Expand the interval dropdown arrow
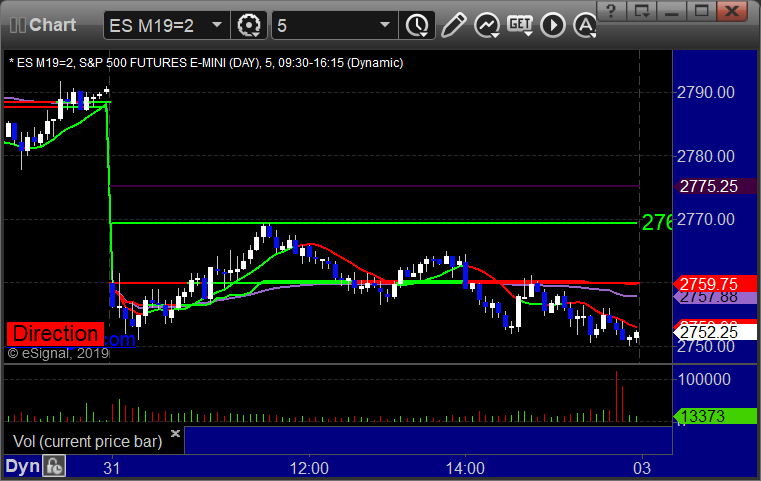Viewport: 761px width, 481px height. [x=385, y=25]
